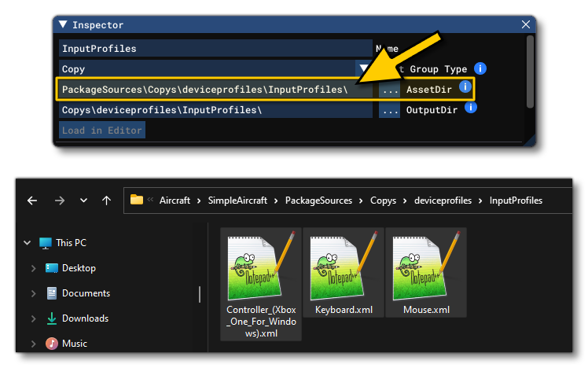
Task: Navigate to SimpleAircraft in breadcrumb
Action: coord(237,201)
